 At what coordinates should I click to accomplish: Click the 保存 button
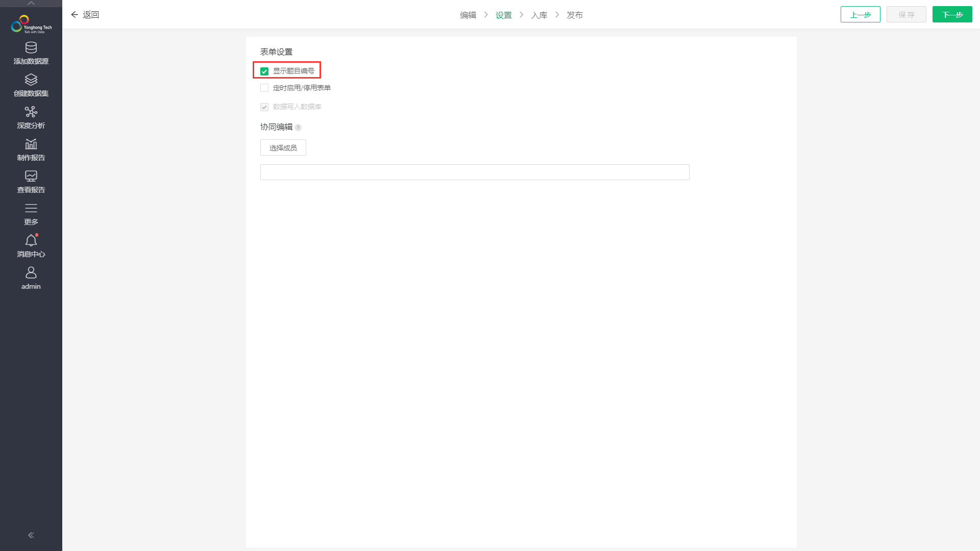(906, 14)
